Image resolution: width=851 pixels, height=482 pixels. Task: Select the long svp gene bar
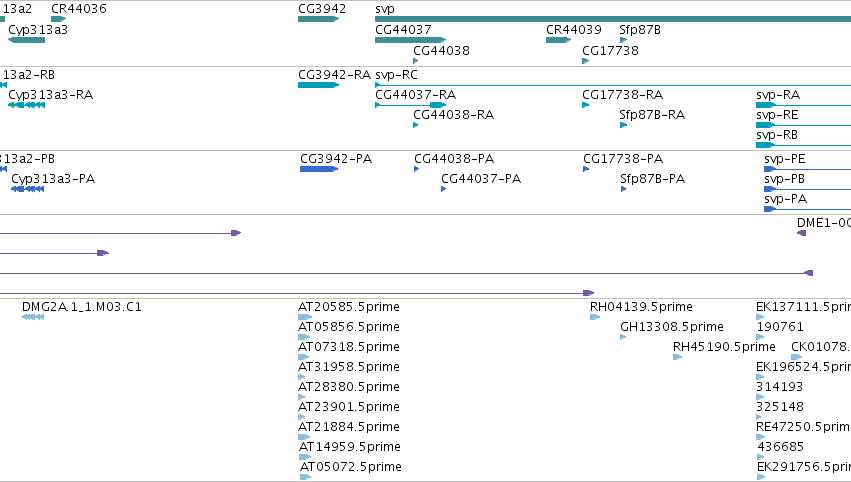613,19
